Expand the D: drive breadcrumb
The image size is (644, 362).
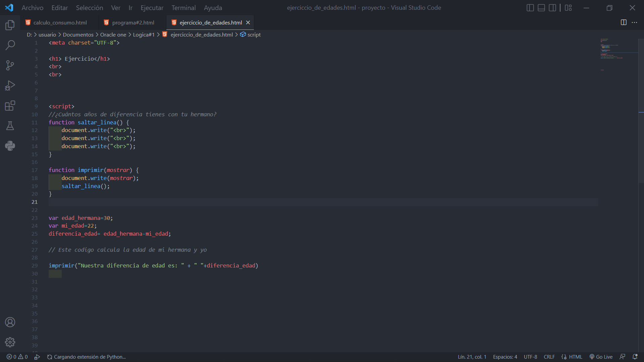[29, 35]
